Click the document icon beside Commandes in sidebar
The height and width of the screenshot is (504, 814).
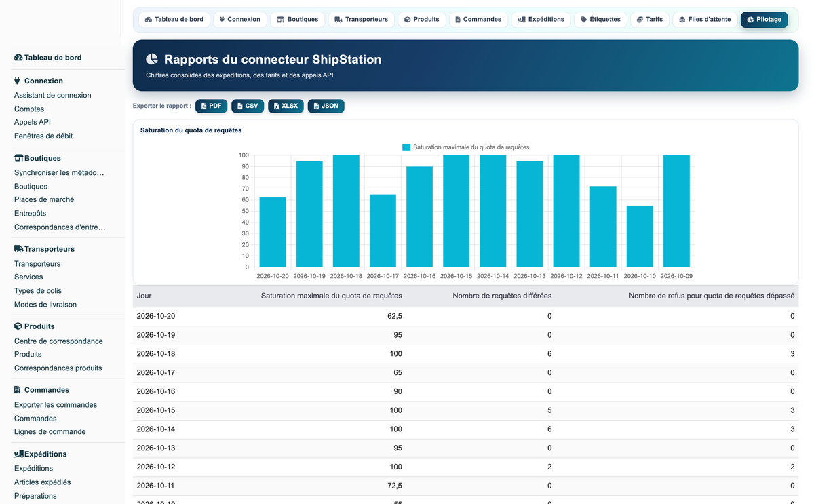point(18,390)
